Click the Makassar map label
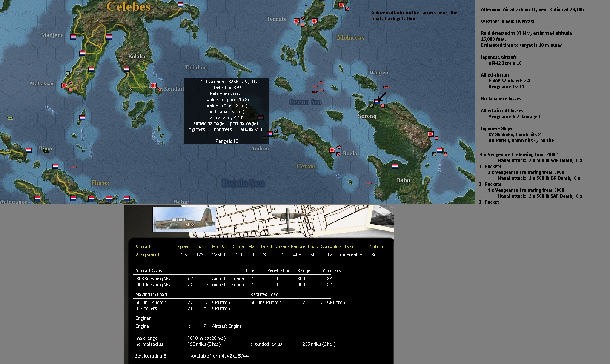 point(42,84)
